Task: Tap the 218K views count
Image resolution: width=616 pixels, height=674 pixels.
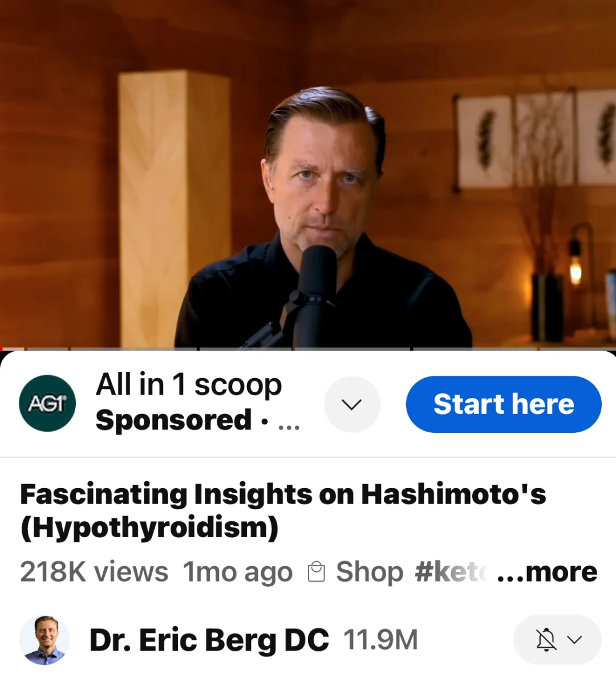Action: (94, 572)
